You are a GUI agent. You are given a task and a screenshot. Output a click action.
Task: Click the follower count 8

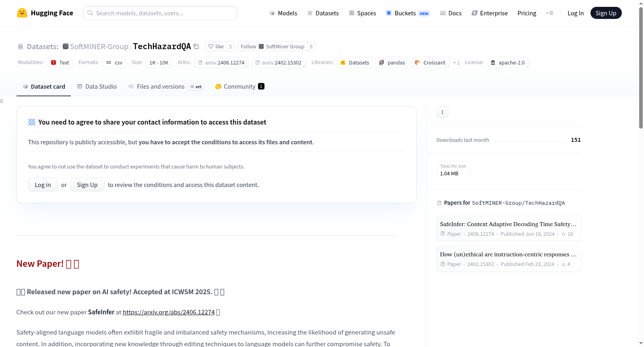tap(311, 46)
